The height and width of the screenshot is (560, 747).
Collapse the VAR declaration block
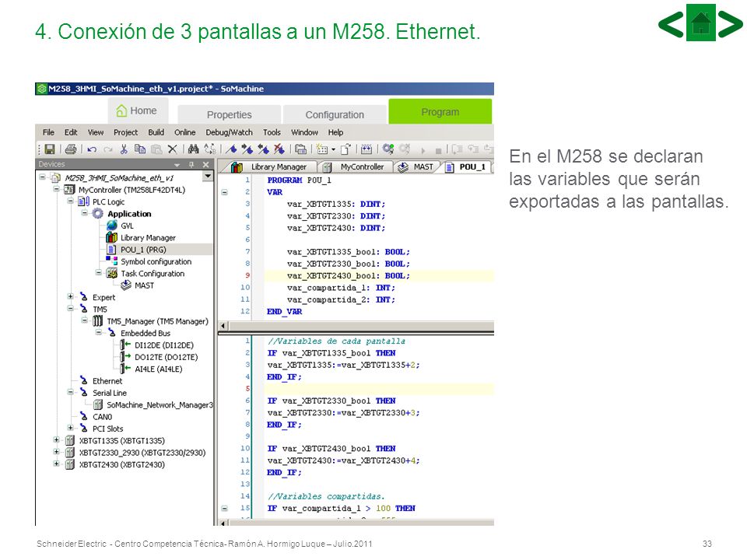(224, 192)
